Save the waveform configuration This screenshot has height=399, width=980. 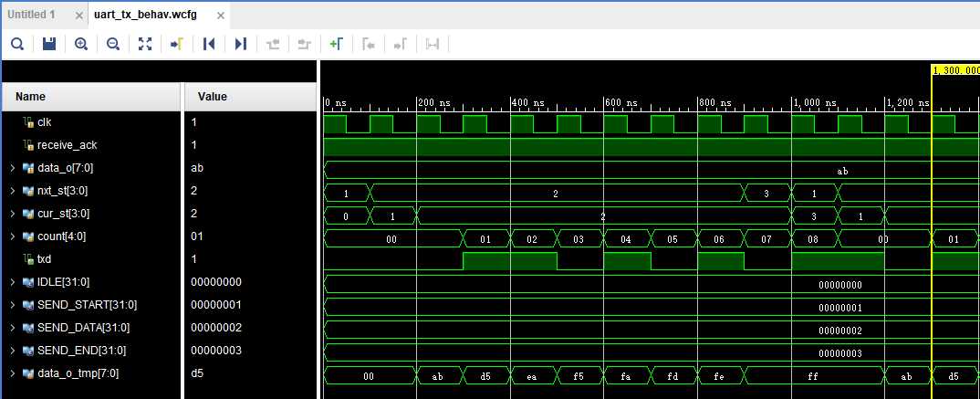tap(49, 44)
